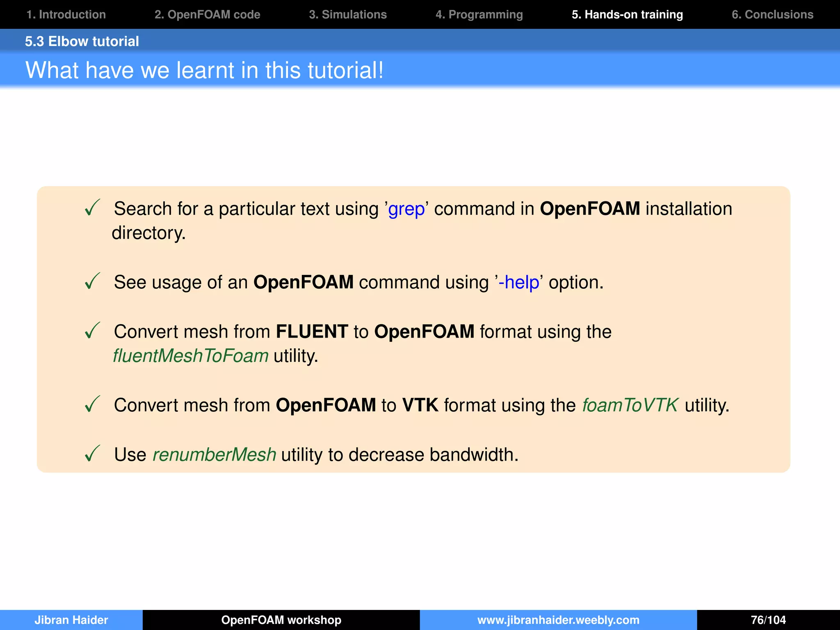
Task: Click the 5.3 Elbow tutorial subsection
Action: (x=82, y=41)
